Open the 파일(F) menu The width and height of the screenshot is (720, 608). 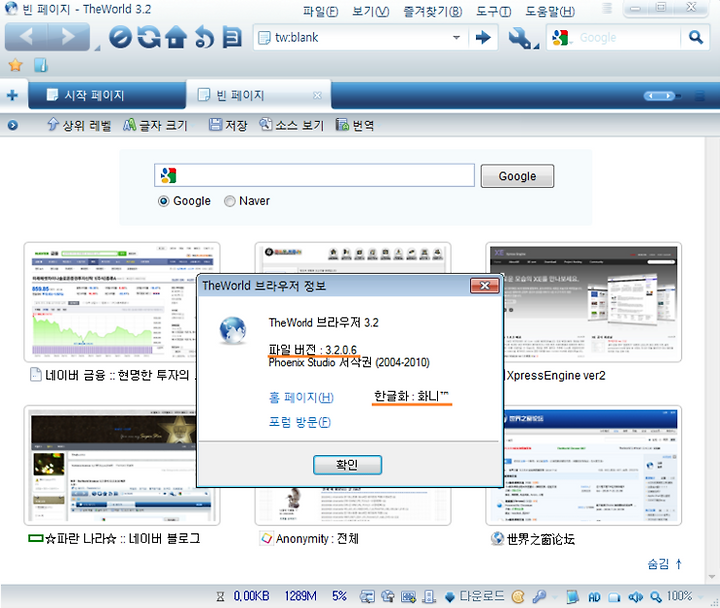(x=320, y=11)
